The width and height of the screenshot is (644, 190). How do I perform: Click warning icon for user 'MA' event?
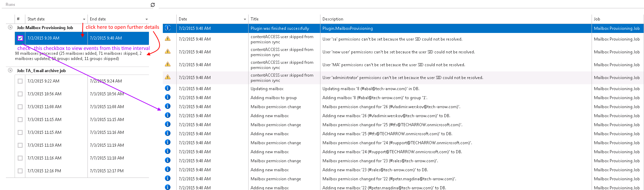[x=168, y=64]
